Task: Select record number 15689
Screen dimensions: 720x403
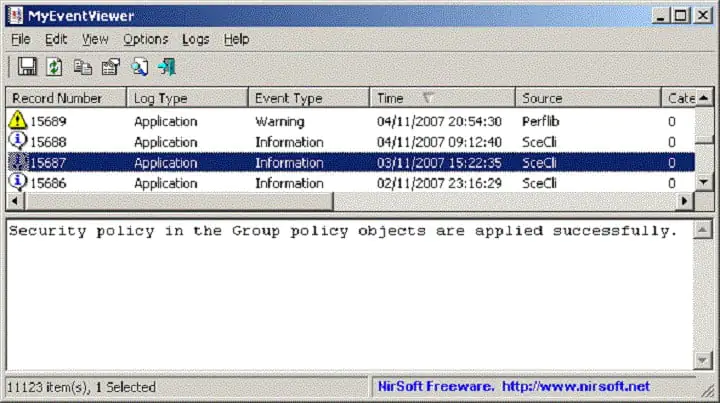Action: coord(48,121)
